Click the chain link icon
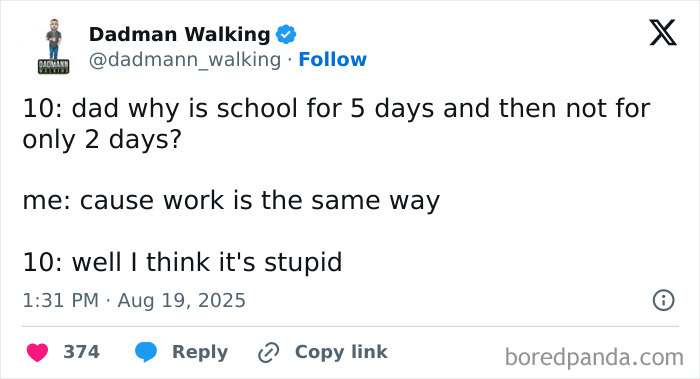Viewport: 700px width, 379px height. (269, 352)
